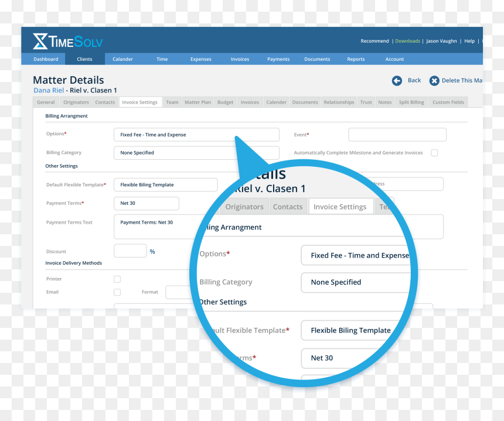Open the Default Flexible Template dropdown
Screen dimensions: 504x421
tap(165, 184)
